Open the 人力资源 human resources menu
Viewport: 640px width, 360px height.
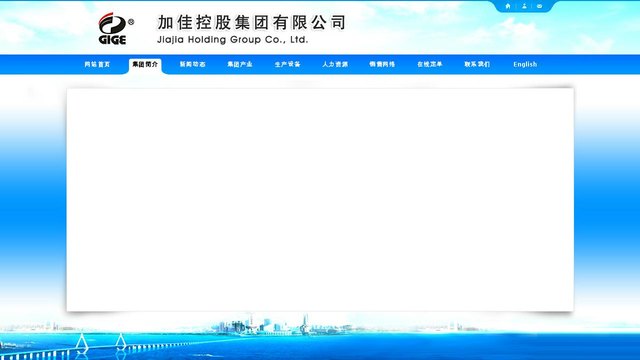point(335,64)
